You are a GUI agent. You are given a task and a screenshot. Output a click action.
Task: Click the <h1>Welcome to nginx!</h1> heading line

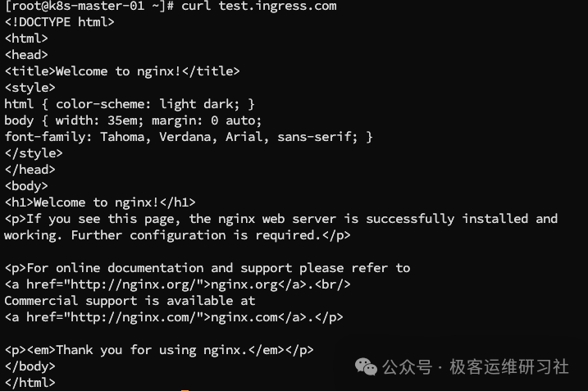100,202
